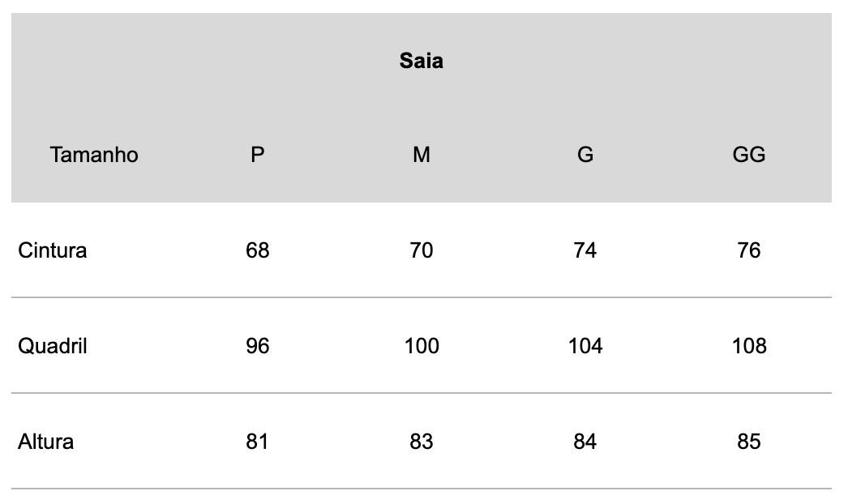Click Cintura value 68 for size P
Screen dimensions: 848x504
tap(258, 250)
